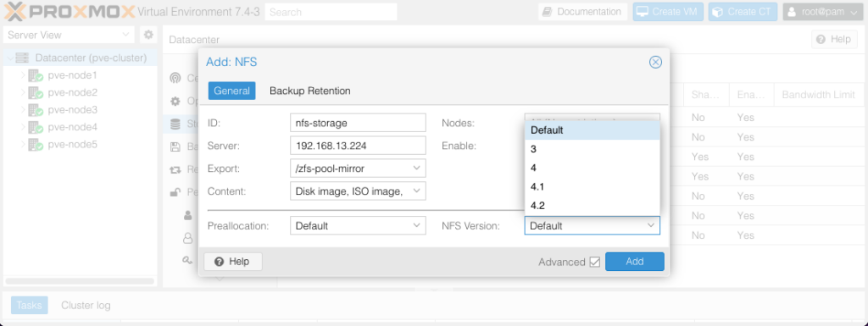This screenshot has width=868, height=326.
Task: Expand the pve-node2 tree node
Action: [x=23, y=92]
